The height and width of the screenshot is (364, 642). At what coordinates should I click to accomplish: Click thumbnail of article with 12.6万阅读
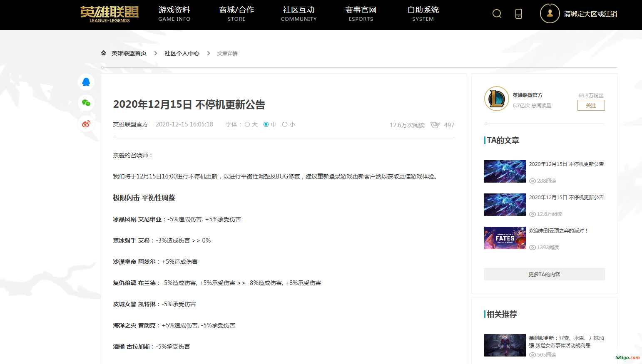tap(505, 205)
